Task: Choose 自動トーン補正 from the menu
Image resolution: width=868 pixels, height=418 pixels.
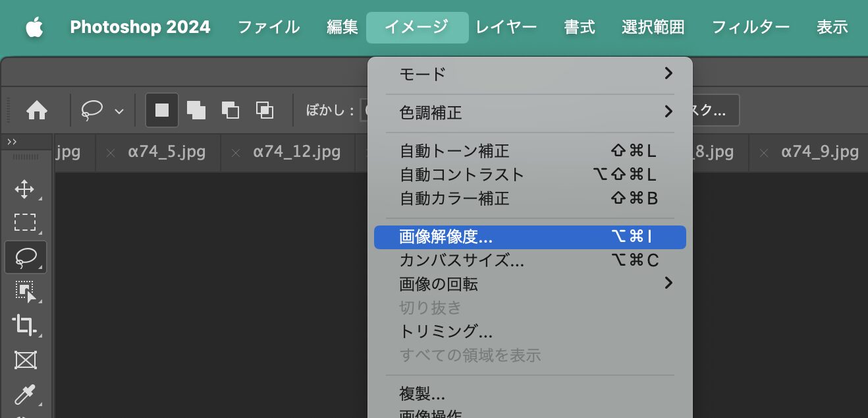Action: [530, 152]
